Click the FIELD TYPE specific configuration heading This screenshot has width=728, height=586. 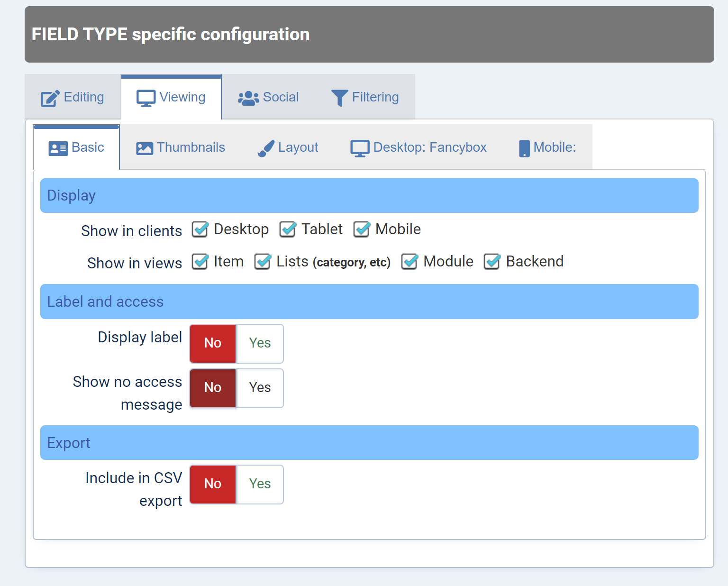pos(171,35)
